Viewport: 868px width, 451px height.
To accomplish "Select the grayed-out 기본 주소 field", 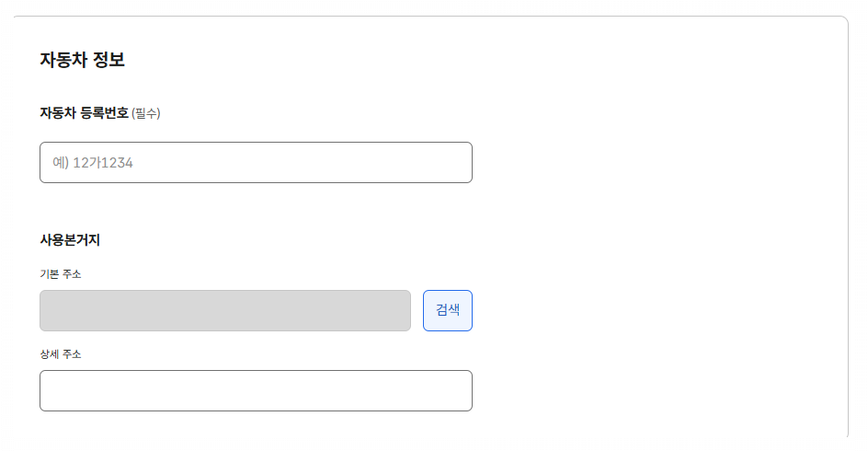I will 225,310.
